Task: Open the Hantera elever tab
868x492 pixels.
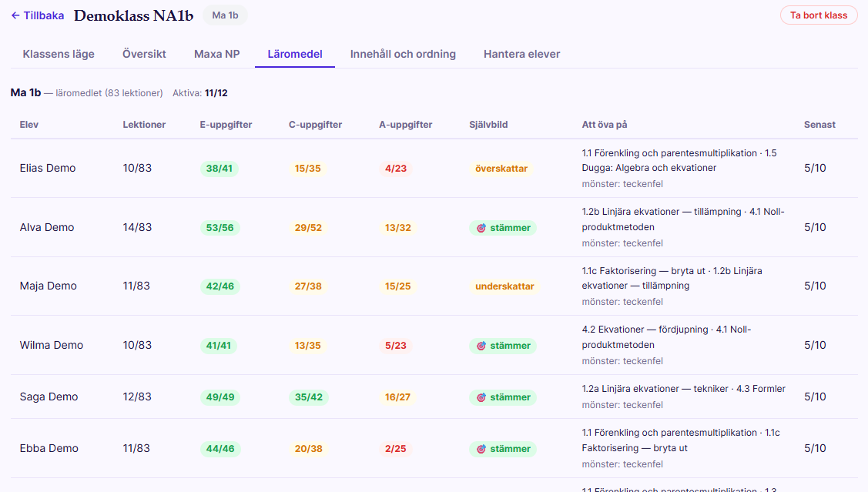Action: pos(522,54)
